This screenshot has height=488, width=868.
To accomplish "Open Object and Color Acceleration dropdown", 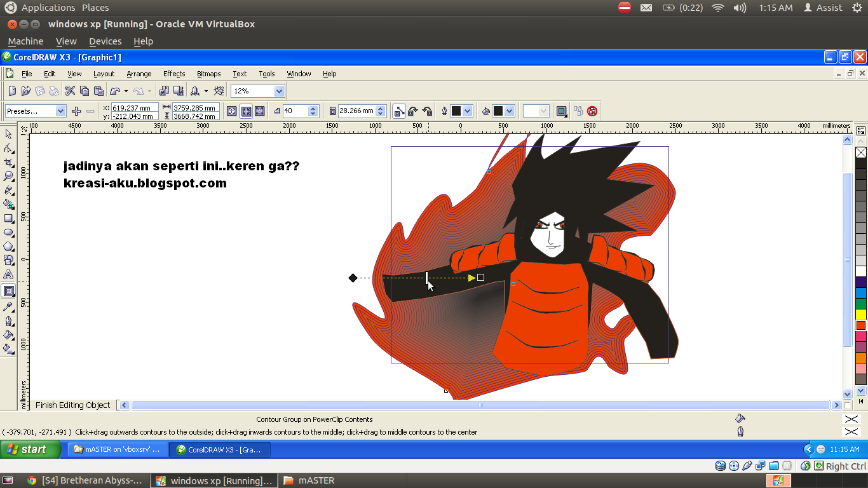I will [x=562, y=111].
